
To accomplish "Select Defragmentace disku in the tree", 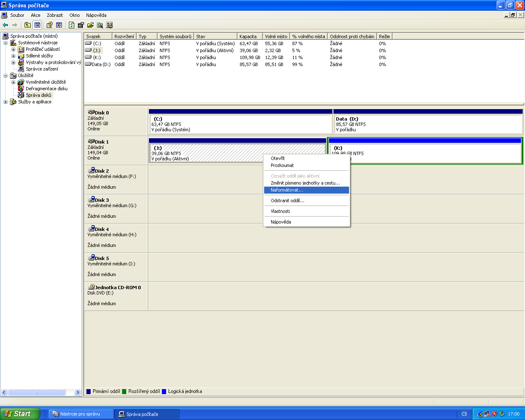I will click(46, 89).
